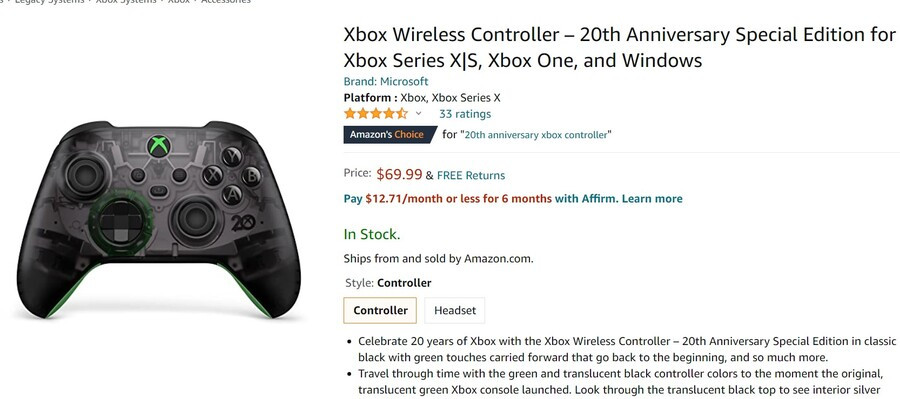Screen dimensions: 900x399
Task: Expand the rating breakdown chevron
Action: click(x=418, y=114)
